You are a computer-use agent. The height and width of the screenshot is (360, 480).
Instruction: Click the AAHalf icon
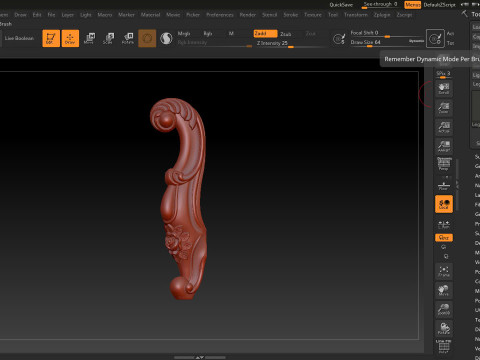(444, 146)
